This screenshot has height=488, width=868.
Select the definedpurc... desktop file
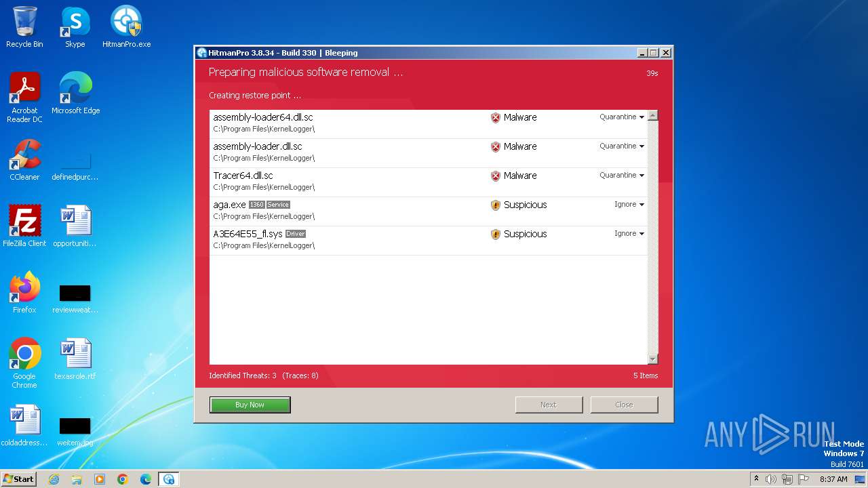(75, 165)
